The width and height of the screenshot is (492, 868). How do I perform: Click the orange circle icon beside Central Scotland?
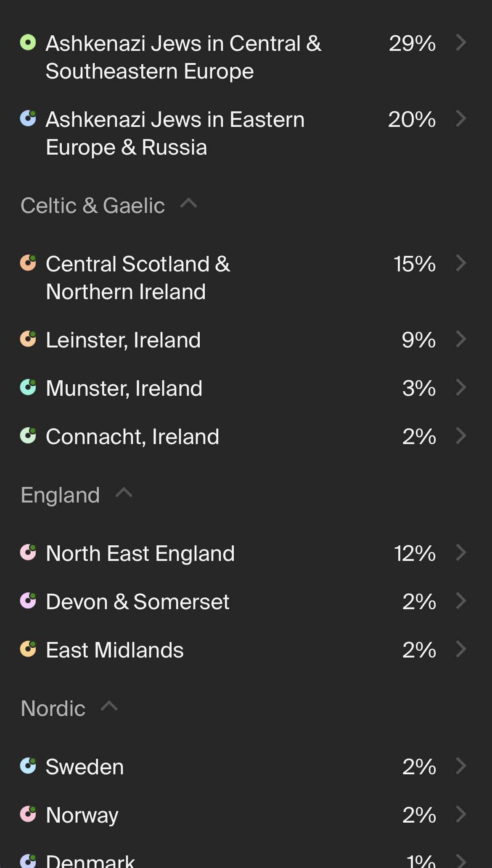point(28,263)
